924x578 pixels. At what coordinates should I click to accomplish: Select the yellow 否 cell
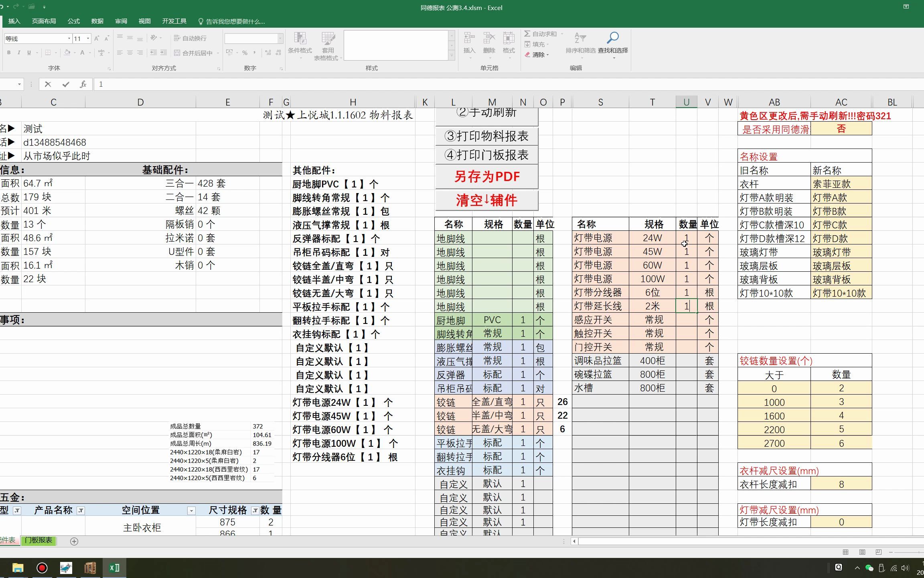[841, 129]
